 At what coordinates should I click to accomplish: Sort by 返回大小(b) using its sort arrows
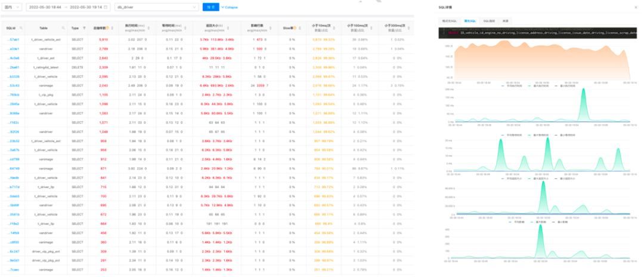(x=228, y=28)
